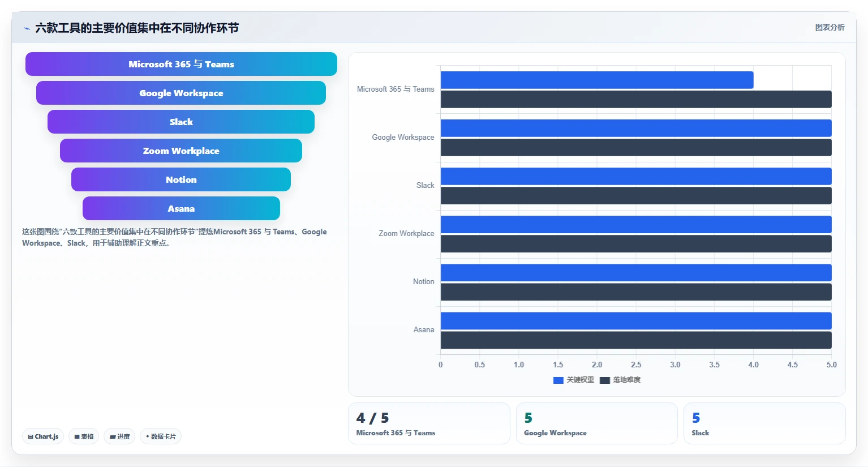Click the 4.0 tick on the x-axis
This screenshot has height=467, width=868.
click(x=753, y=365)
